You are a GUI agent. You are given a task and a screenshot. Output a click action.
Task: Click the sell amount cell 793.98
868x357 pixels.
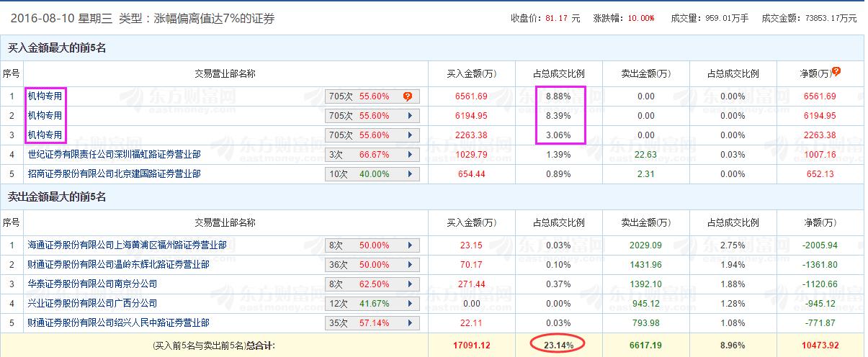pyautogui.click(x=645, y=322)
